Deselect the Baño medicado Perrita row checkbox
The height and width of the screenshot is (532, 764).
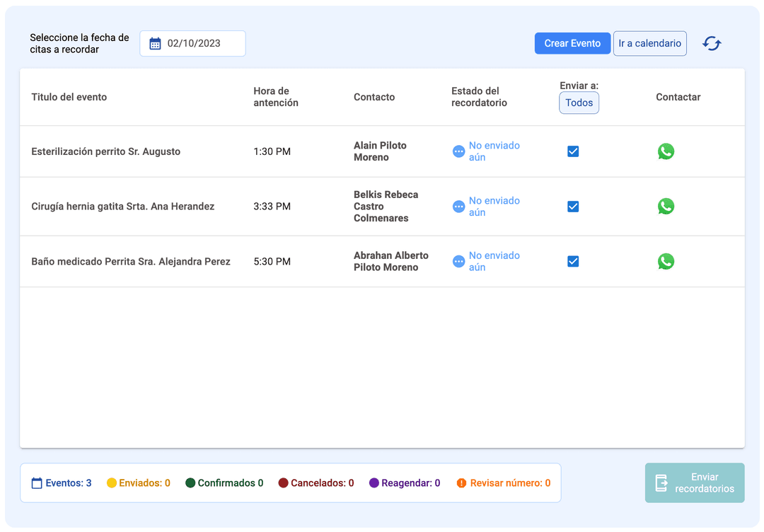point(573,262)
